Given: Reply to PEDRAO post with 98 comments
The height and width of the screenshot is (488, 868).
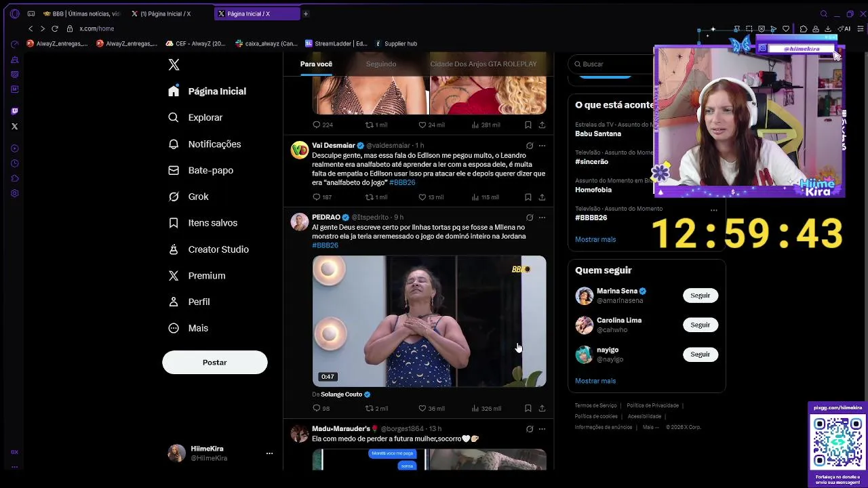Looking at the screenshot, I should [321, 408].
